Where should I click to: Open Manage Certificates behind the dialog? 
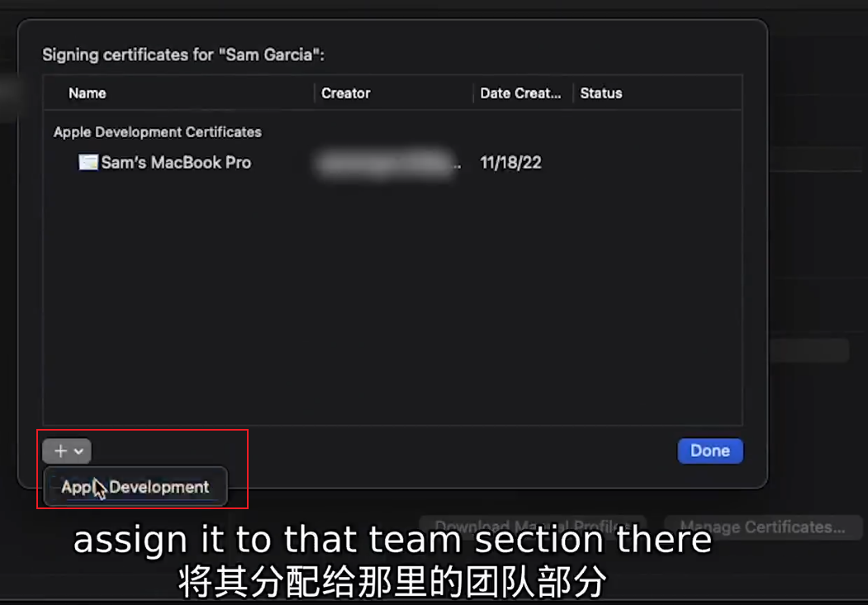(763, 526)
